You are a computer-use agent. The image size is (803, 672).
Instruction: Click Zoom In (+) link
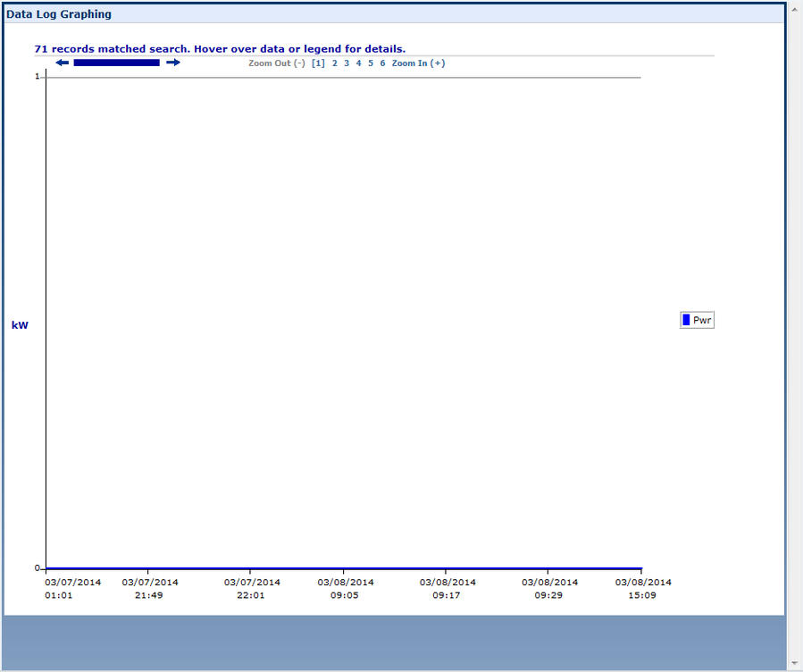click(x=418, y=63)
